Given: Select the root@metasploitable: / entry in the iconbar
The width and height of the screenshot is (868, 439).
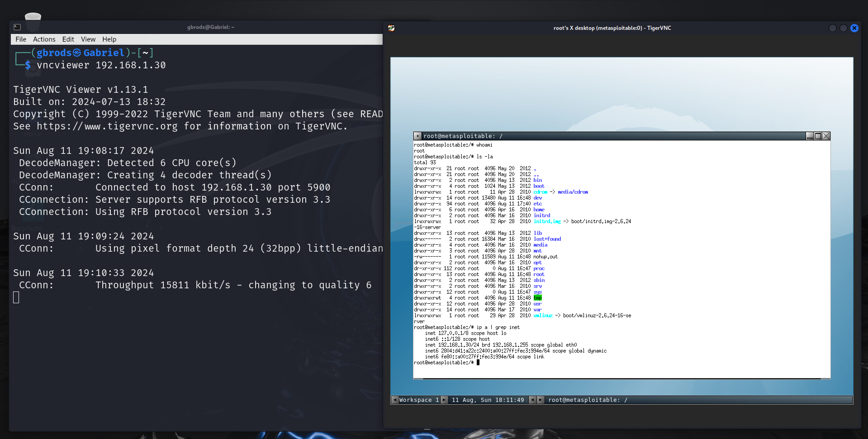Looking at the screenshot, I should [698, 400].
